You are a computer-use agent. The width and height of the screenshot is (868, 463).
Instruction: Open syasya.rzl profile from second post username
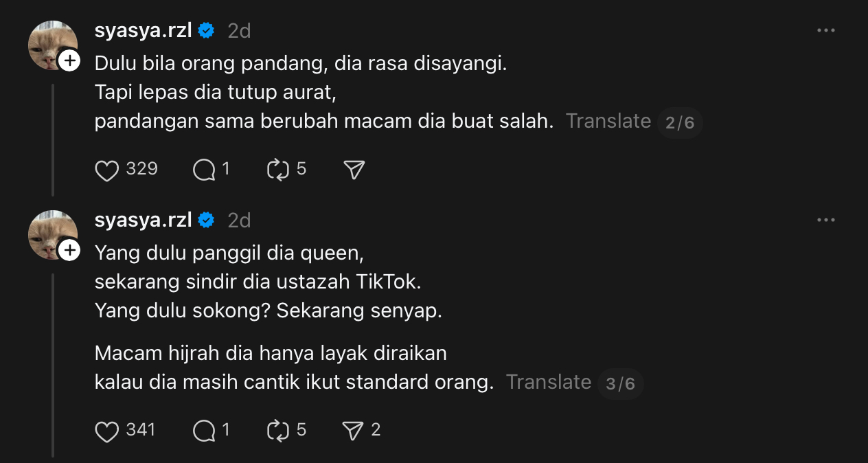[143, 221]
